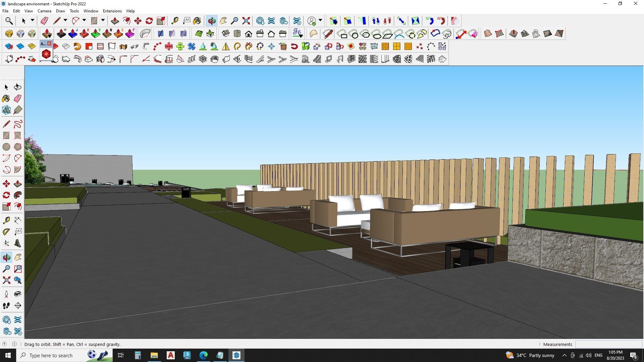Expand Rectangle shape dropdown arrow in top toolbar
644x362 pixels.
[103, 20]
